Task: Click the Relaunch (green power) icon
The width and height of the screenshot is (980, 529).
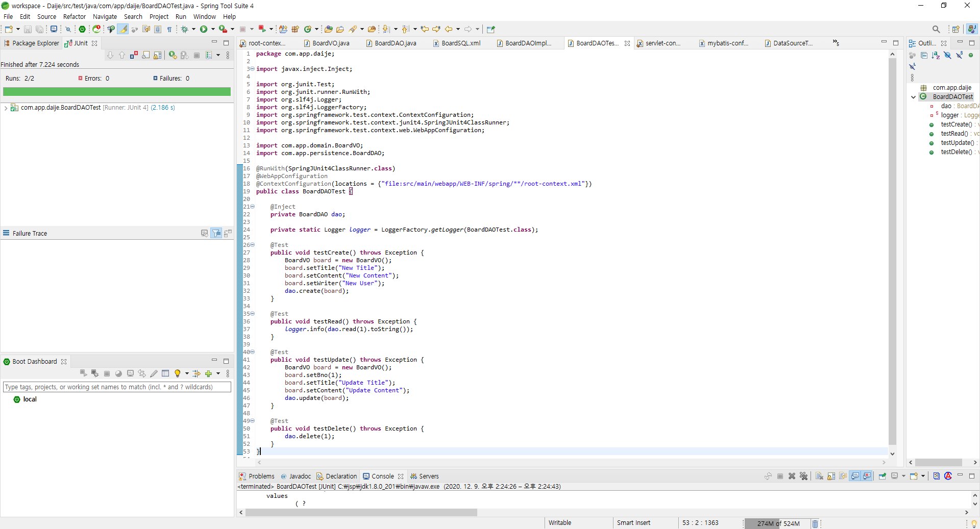Action: point(82,30)
